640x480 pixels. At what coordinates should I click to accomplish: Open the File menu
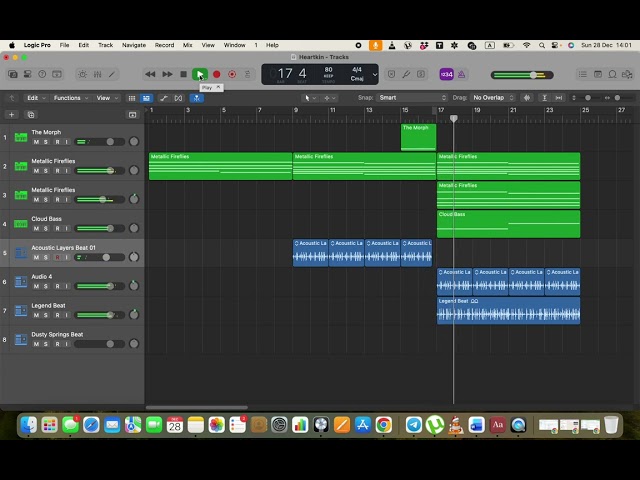(x=64, y=45)
